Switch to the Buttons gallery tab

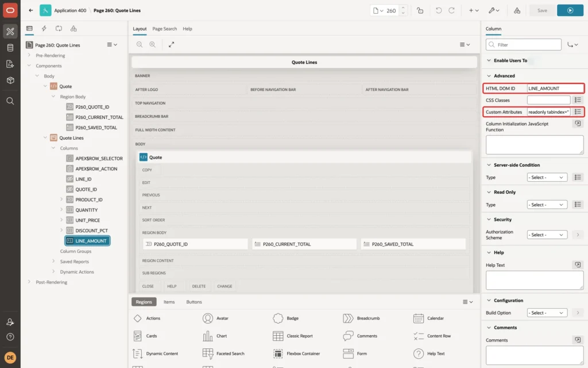(x=194, y=302)
